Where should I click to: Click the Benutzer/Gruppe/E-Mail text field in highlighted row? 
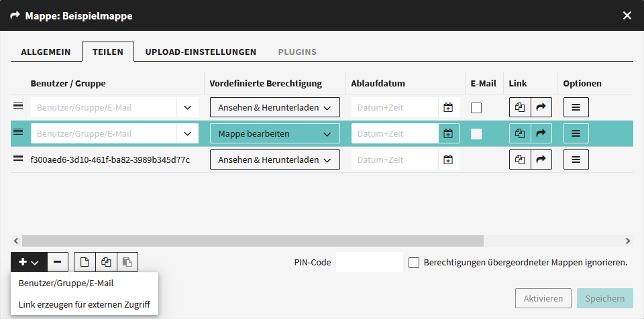point(104,133)
